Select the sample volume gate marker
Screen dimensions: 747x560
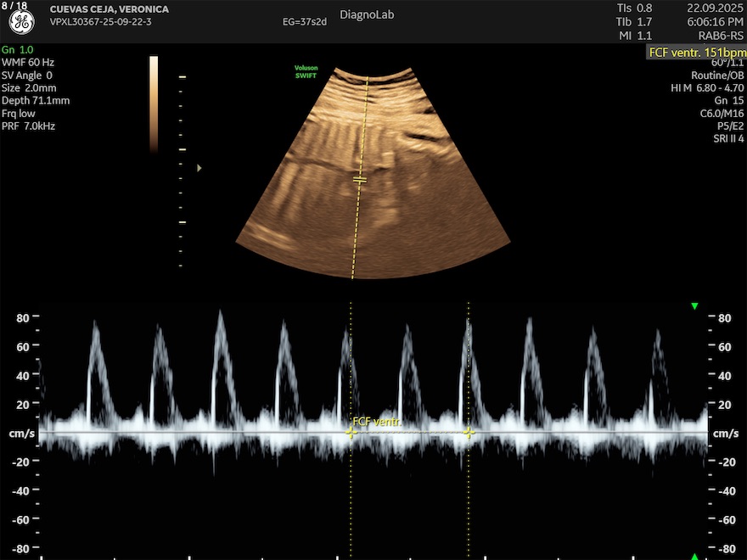tap(360, 180)
